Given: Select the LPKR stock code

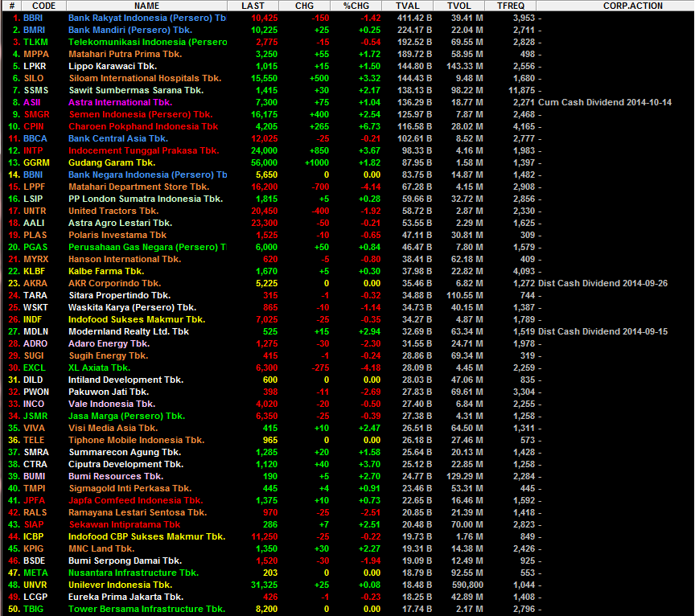Looking at the screenshot, I should click(x=35, y=67).
